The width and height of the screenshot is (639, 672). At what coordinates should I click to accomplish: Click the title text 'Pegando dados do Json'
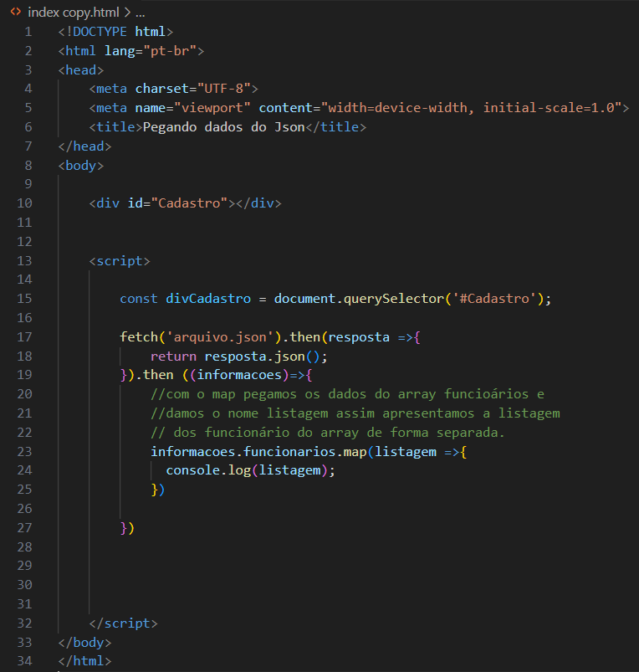click(223, 127)
